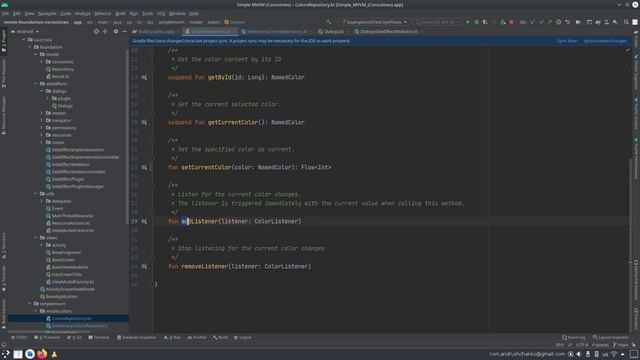Click the Make Project hammer icon
The height and width of the screenshot is (360, 640).
tap(329, 22)
